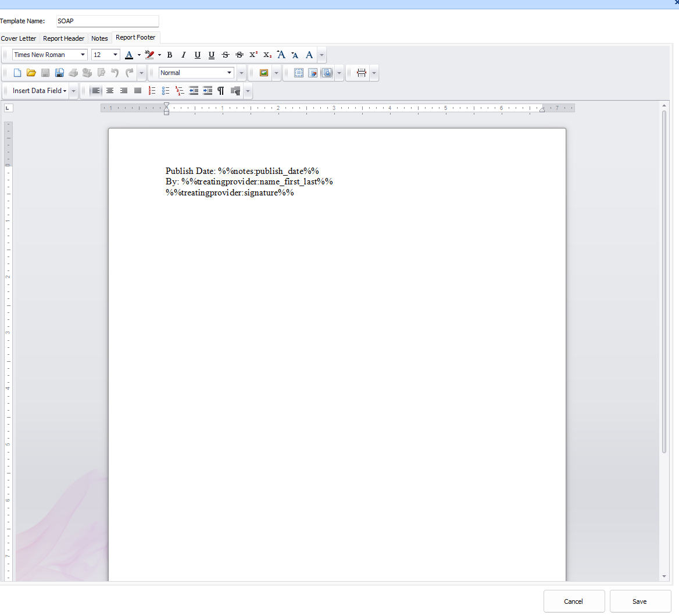Open the Insert Data Field dropdown
Screen dimensions: 679x616
click(40, 91)
